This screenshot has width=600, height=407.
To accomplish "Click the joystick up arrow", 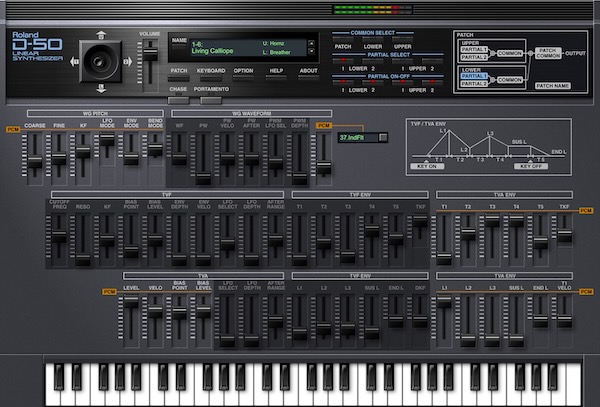I will click(x=101, y=35).
